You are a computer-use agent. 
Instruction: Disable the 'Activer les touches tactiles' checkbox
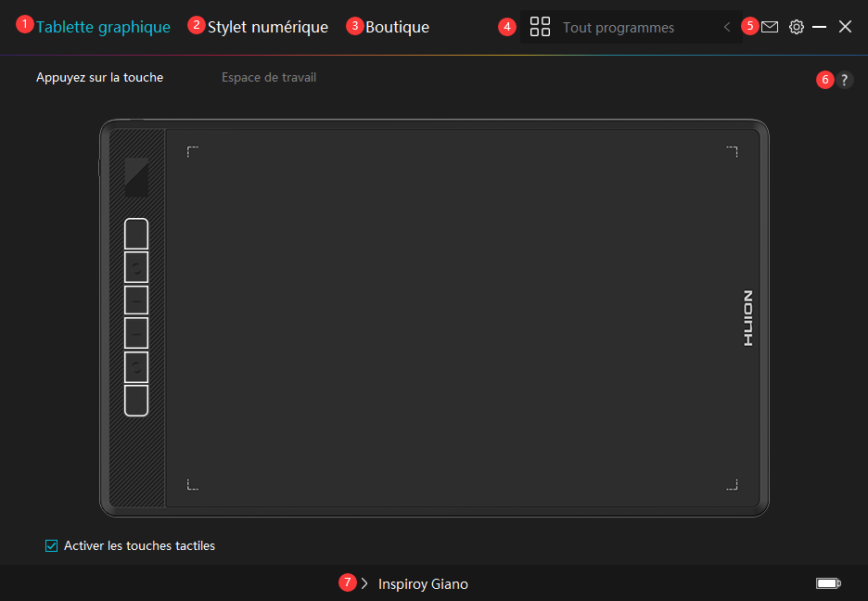click(x=52, y=546)
